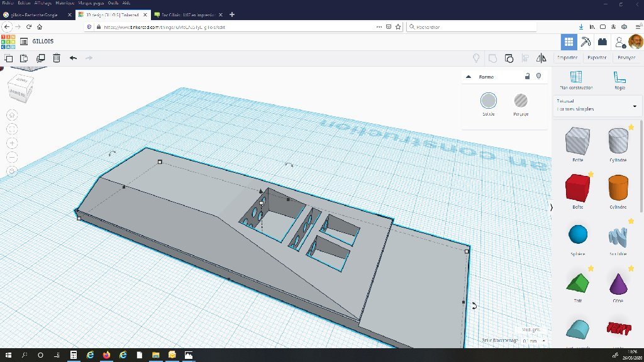Screen dimensions: 644x362
Task: Click the Home view icon in viewport
Action: click(x=12, y=115)
